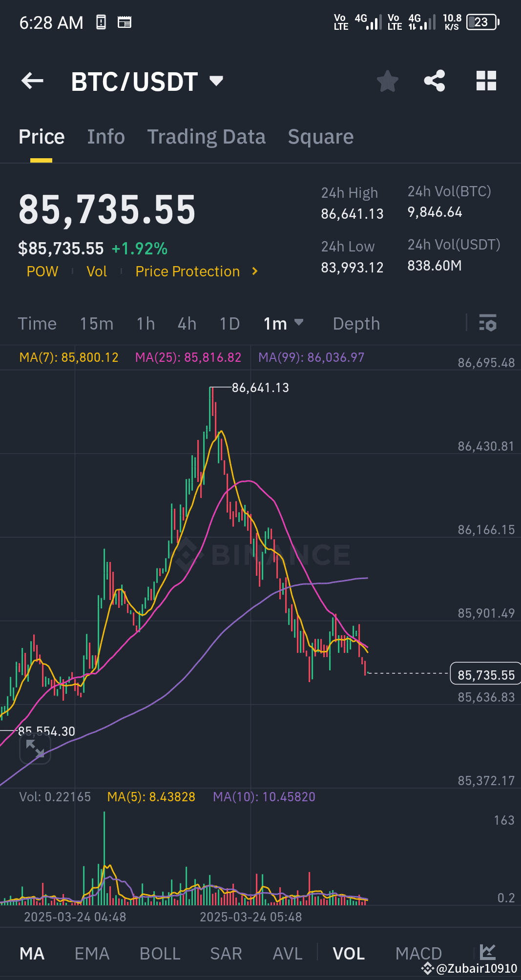This screenshot has width=521, height=980.
Task: Select the 4h interval
Action: [x=187, y=324]
